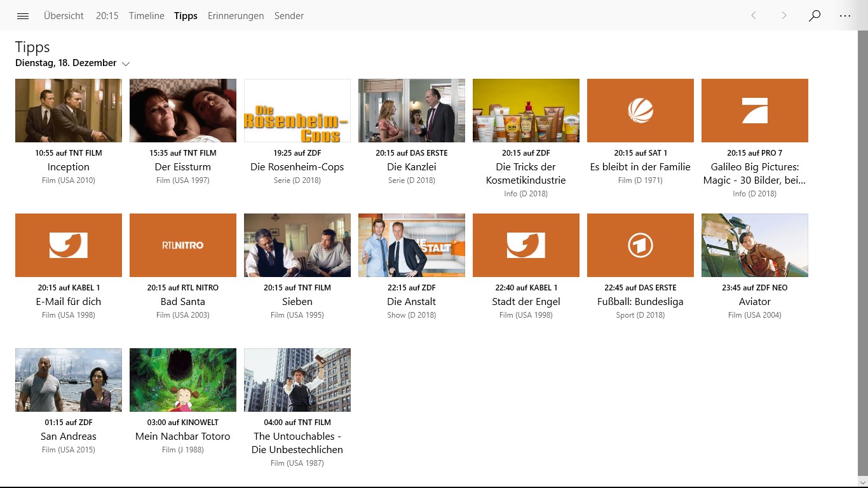
Task: Open the ProSieben logo tile
Action: coord(755,111)
